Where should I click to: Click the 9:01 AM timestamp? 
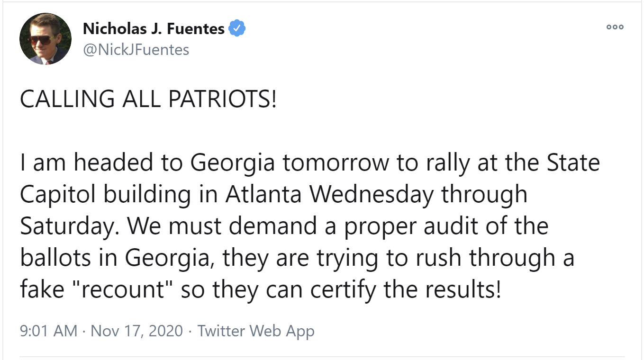(x=48, y=331)
